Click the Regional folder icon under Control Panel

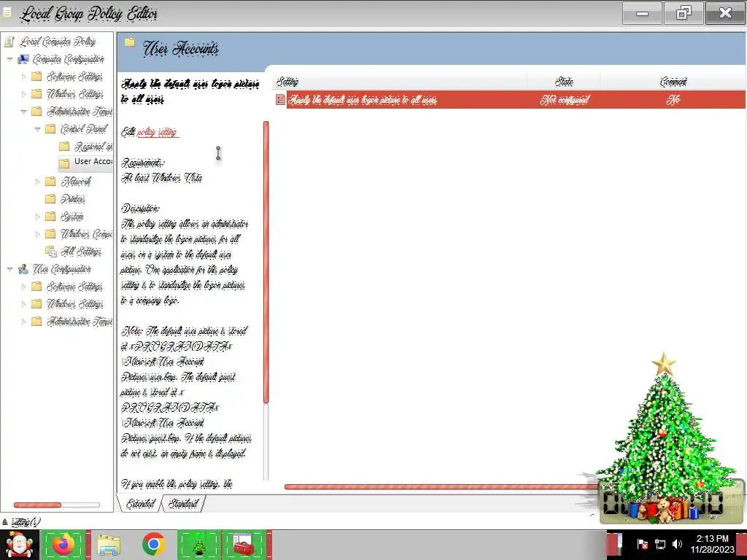(64, 147)
